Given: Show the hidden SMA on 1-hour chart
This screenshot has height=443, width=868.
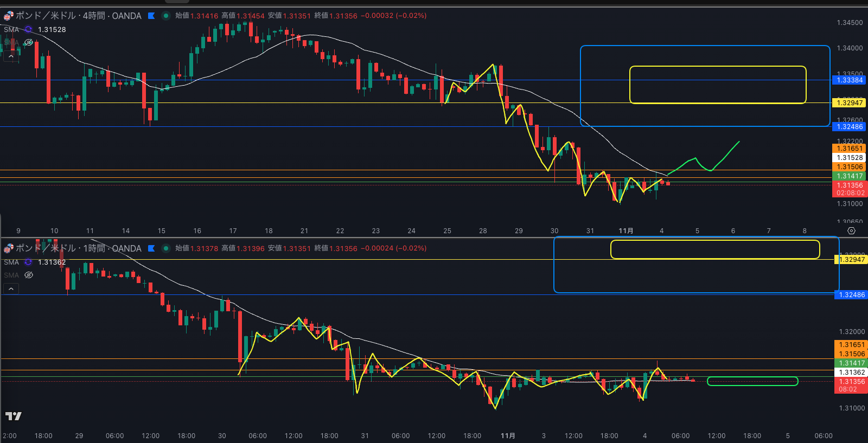Looking at the screenshot, I should coord(29,275).
